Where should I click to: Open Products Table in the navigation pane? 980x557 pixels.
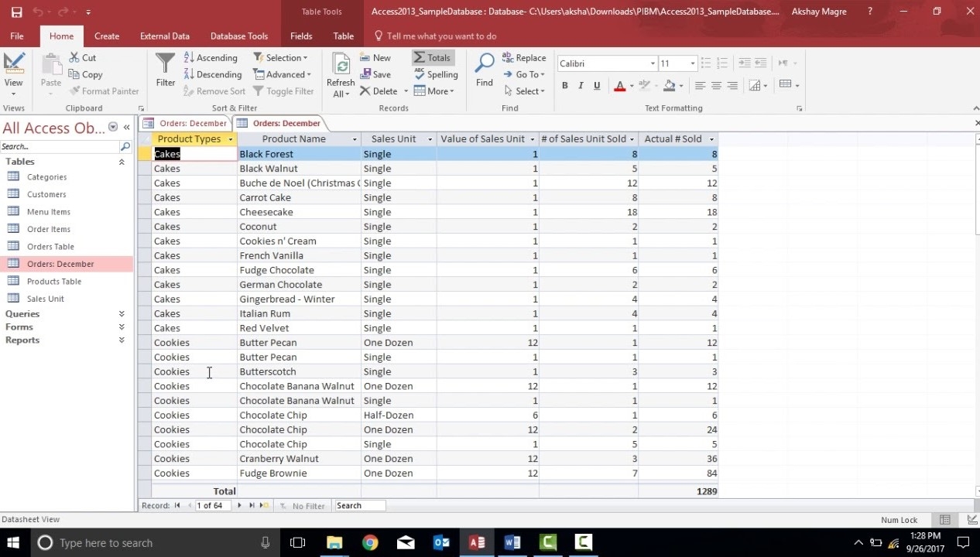click(54, 282)
